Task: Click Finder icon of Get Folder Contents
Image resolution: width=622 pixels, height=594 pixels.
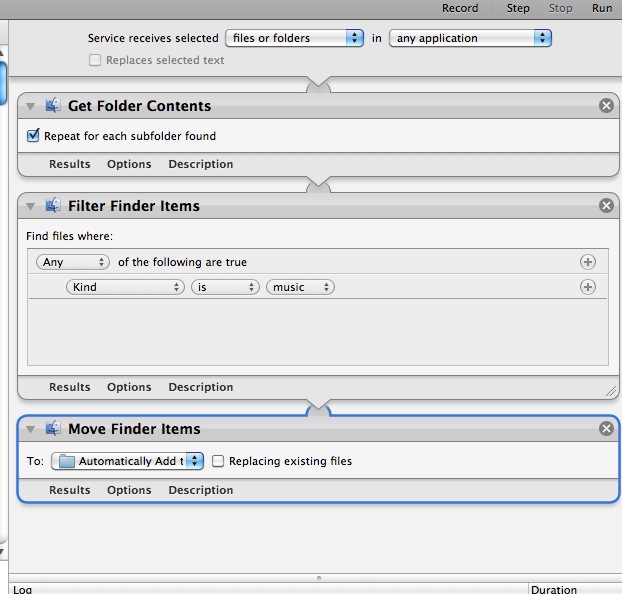Action: coord(52,106)
